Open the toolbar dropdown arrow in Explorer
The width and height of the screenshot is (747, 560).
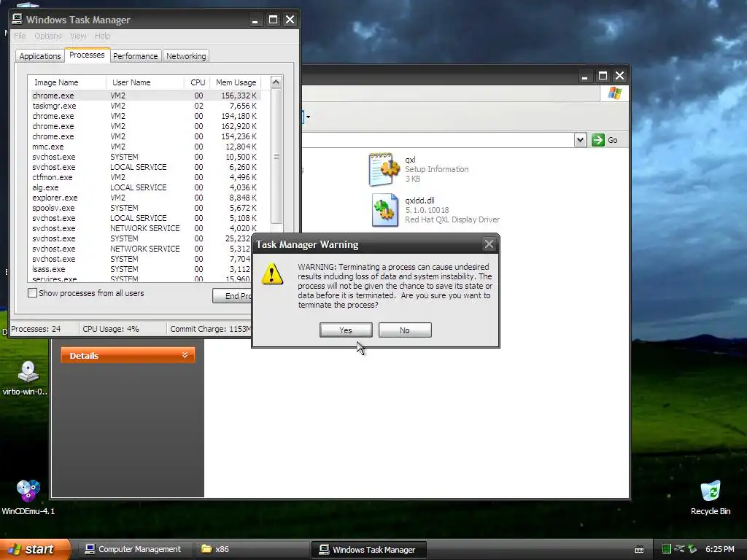[309, 117]
